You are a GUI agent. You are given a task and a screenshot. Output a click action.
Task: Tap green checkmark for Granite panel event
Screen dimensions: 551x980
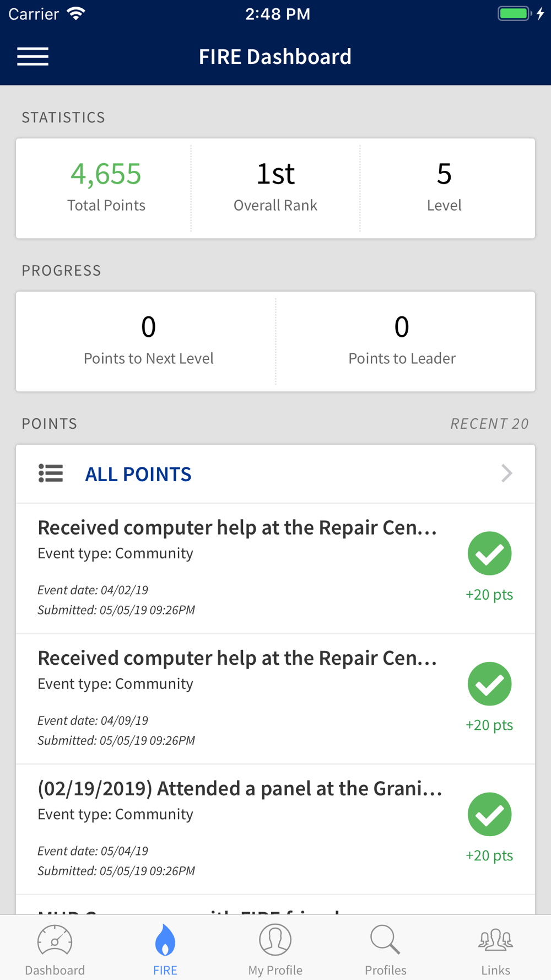[489, 815]
